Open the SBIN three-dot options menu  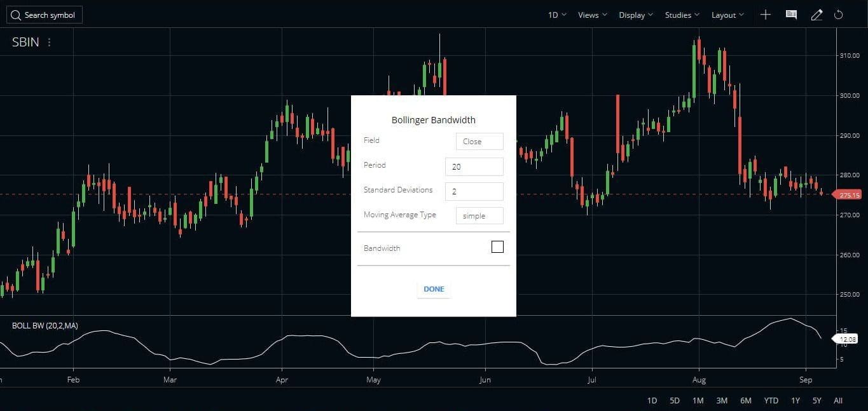tap(49, 42)
